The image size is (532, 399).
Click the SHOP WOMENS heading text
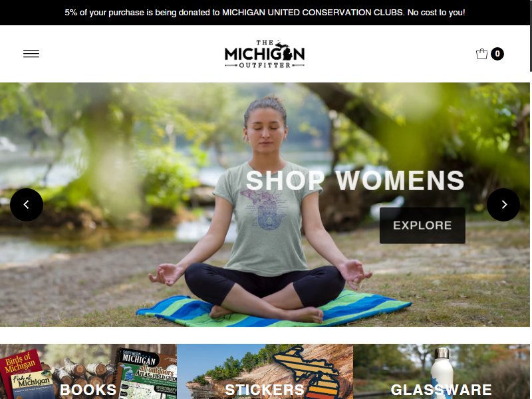(355, 180)
